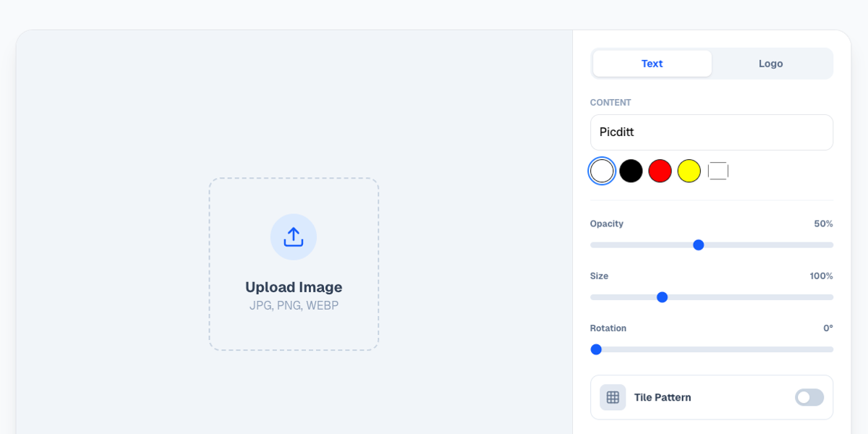The width and height of the screenshot is (868, 434).
Task: Select the red watermark color swatch
Action: coord(660,171)
